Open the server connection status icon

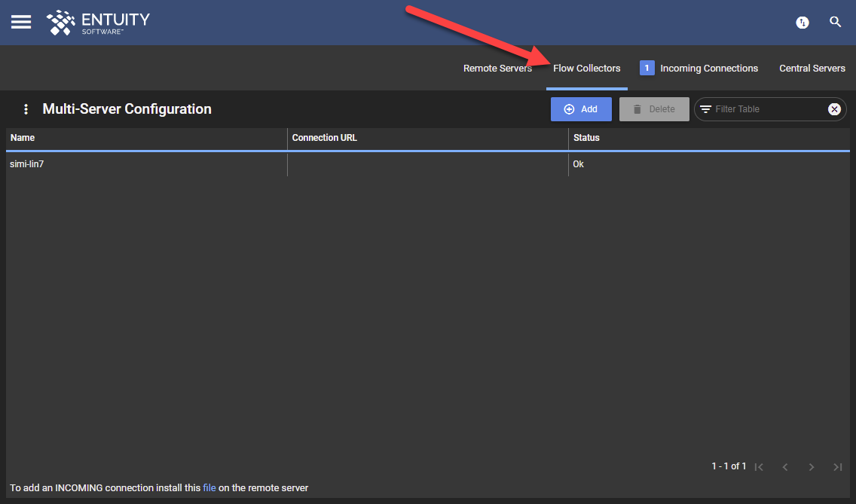pos(802,23)
